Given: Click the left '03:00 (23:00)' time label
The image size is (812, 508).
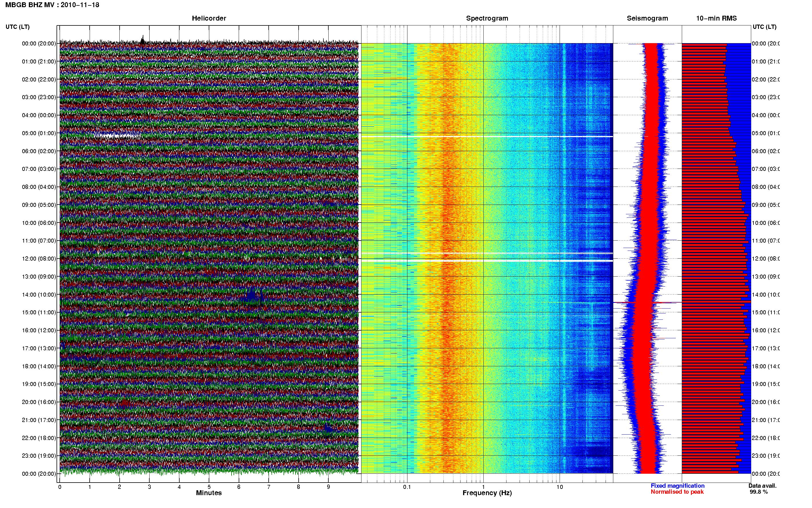Looking at the screenshot, I should tap(39, 97).
